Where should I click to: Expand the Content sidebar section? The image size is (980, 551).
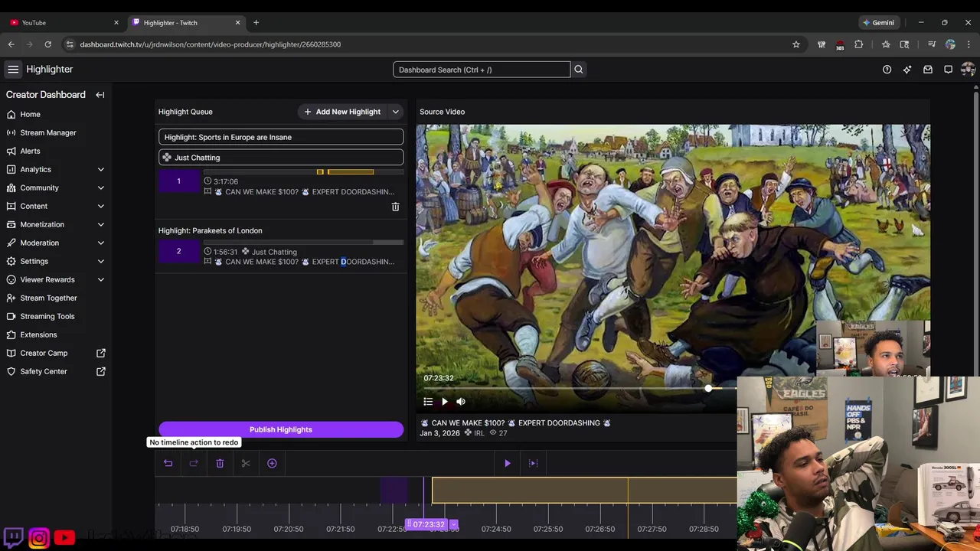coord(101,206)
